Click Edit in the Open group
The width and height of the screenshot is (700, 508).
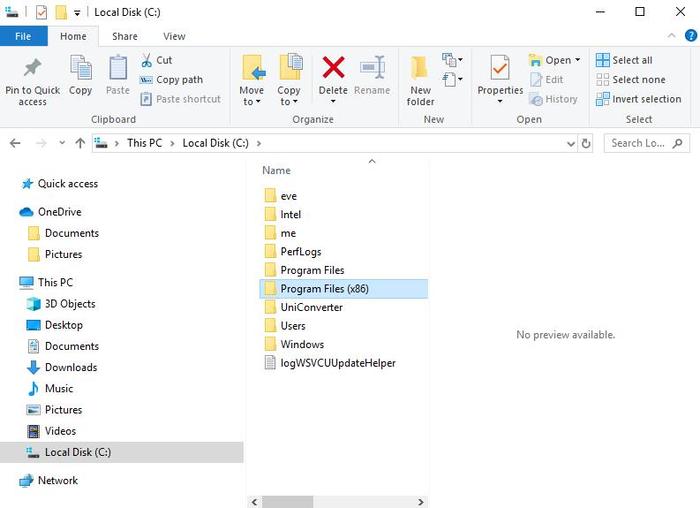tap(547, 80)
